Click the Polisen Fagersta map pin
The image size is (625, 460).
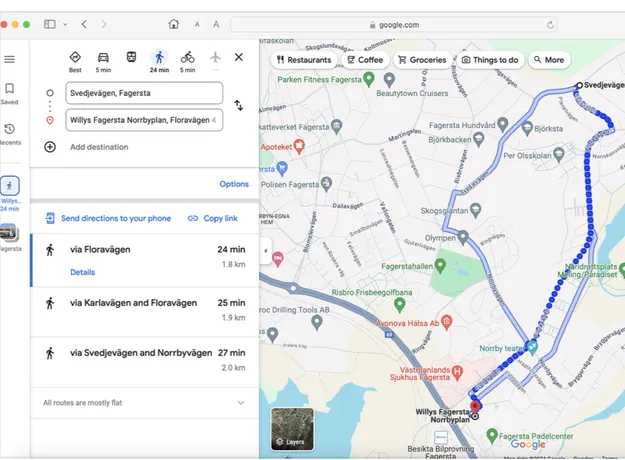click(326, 184)
